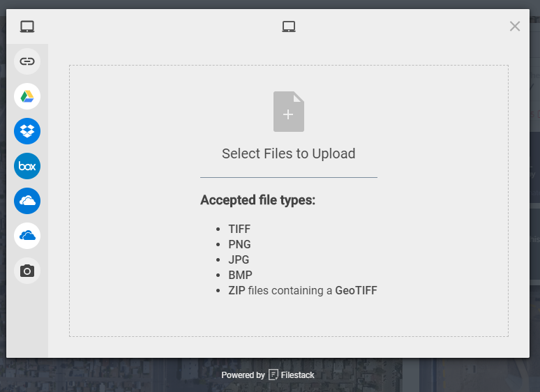540x392 pixels.
Task: Click the ZIP files containing GeoTIFF entry
Action: click(x=303, y=290)
